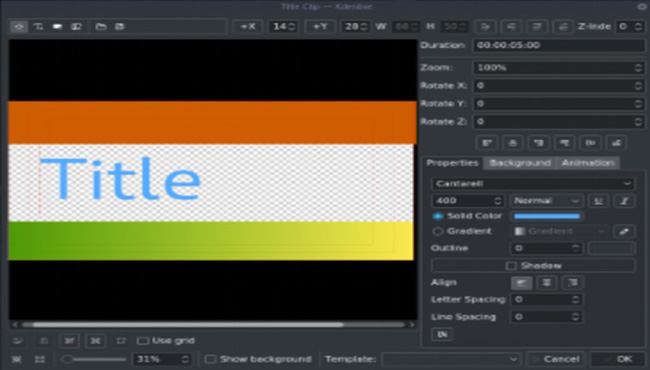Adjust the Rotate Y spinner arrows
650x370 pixels.
pyautogui.click(x=638, y=104)
